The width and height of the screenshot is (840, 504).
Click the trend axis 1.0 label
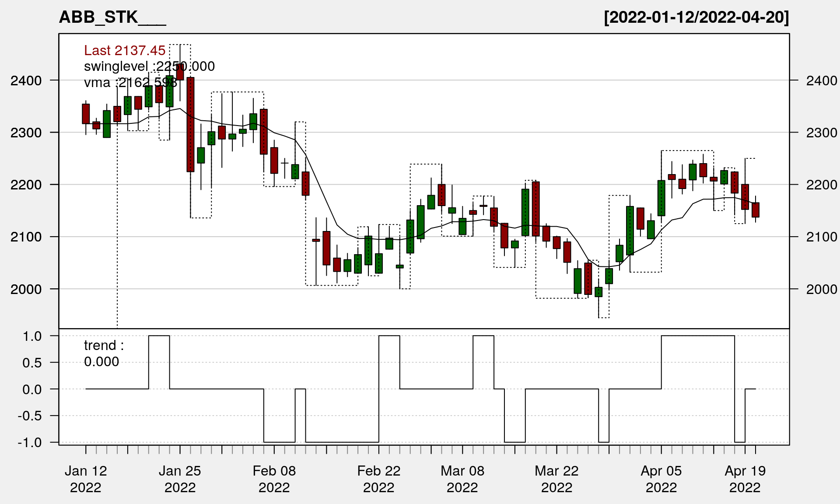tap(32, 336)
